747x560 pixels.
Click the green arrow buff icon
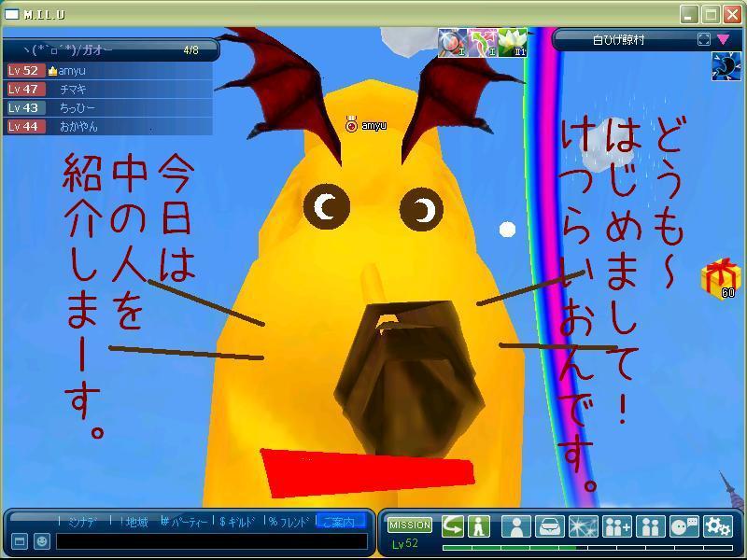pyautogui.click(x=482, y=43)
